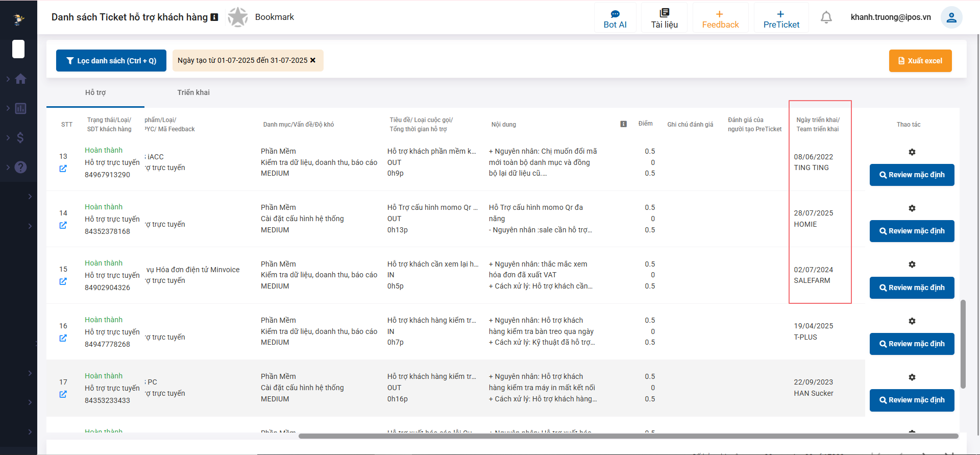The height and width of the screenshot is (455, 980).
Task: Click the Nội dung column header
Action: point(504,125)
